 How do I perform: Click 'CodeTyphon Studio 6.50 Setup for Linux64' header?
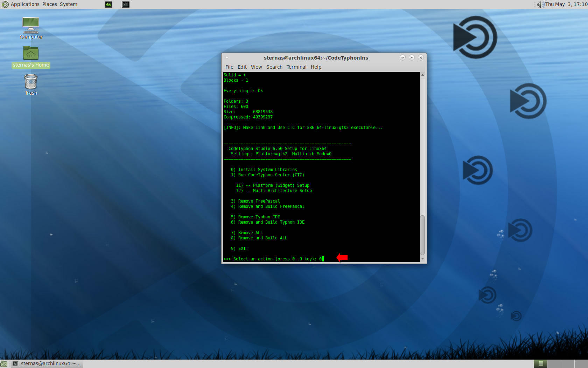278,149
